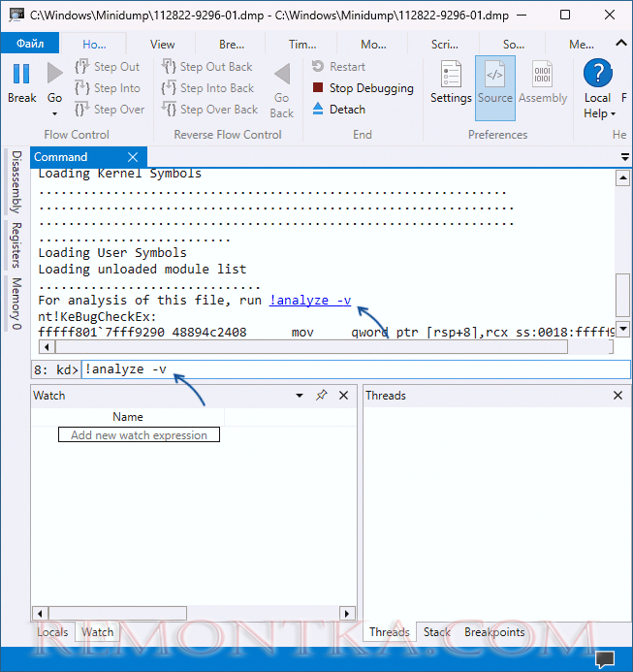This screenshot has height=672, width=633.
Task: Open the Scripting ribbon tab
Action: tap(444, 45)
